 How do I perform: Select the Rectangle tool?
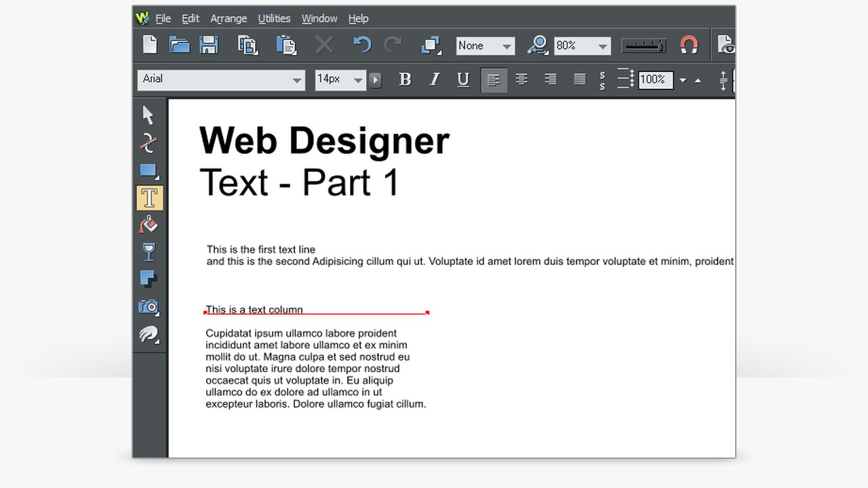149,171
